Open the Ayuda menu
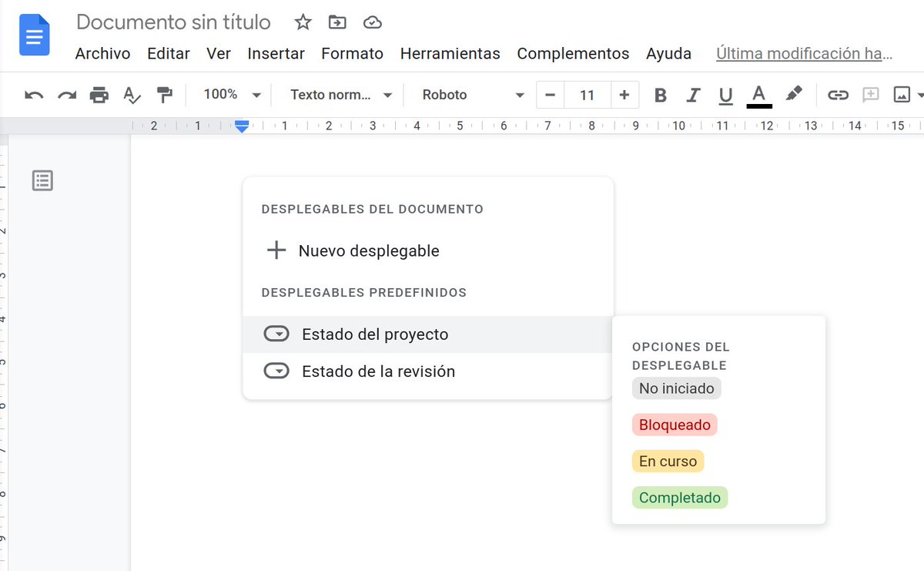 (668, 54)
